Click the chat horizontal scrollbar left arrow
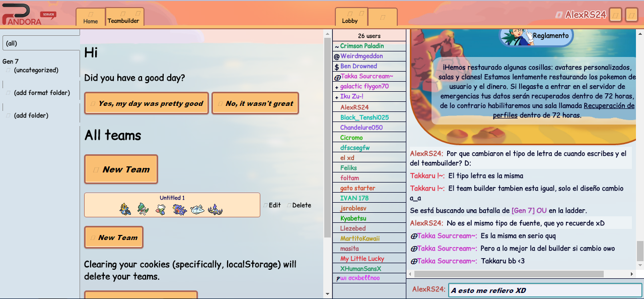 [x=410, y=274]
